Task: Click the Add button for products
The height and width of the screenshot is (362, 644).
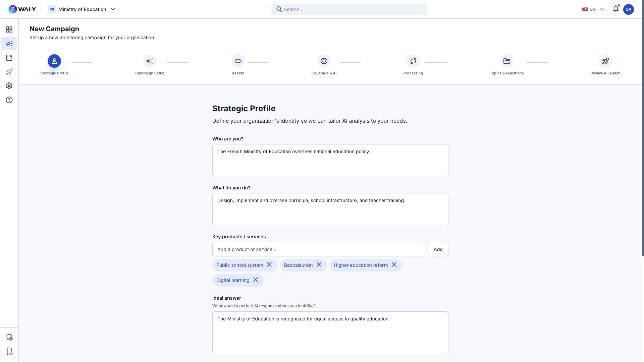Action: (x=438, y=249)
